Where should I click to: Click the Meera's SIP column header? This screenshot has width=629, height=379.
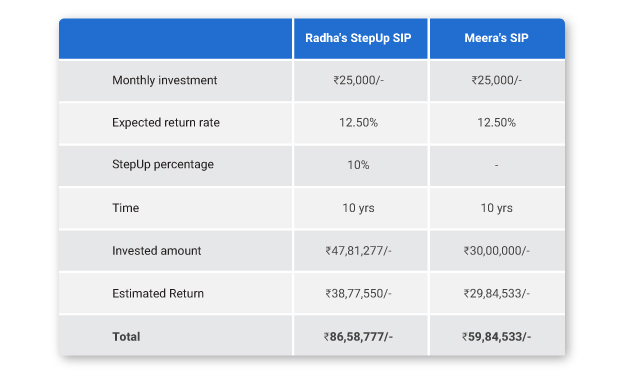(496, 38)
